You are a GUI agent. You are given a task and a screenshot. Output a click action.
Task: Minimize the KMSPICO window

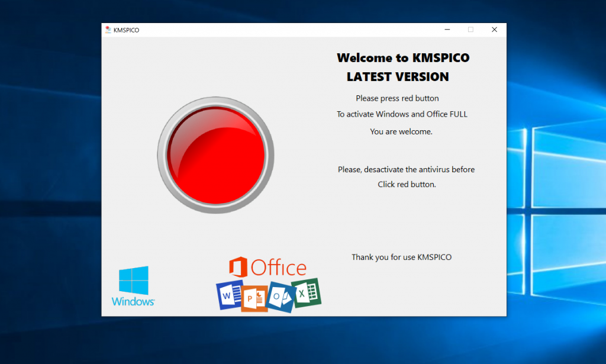tap(447, 30)
